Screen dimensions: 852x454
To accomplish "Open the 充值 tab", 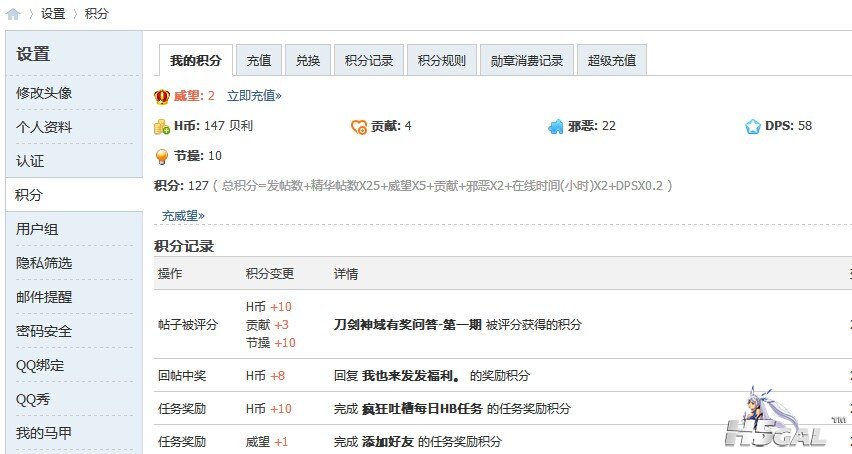I will pyautogui.click(x=259, y=60).
